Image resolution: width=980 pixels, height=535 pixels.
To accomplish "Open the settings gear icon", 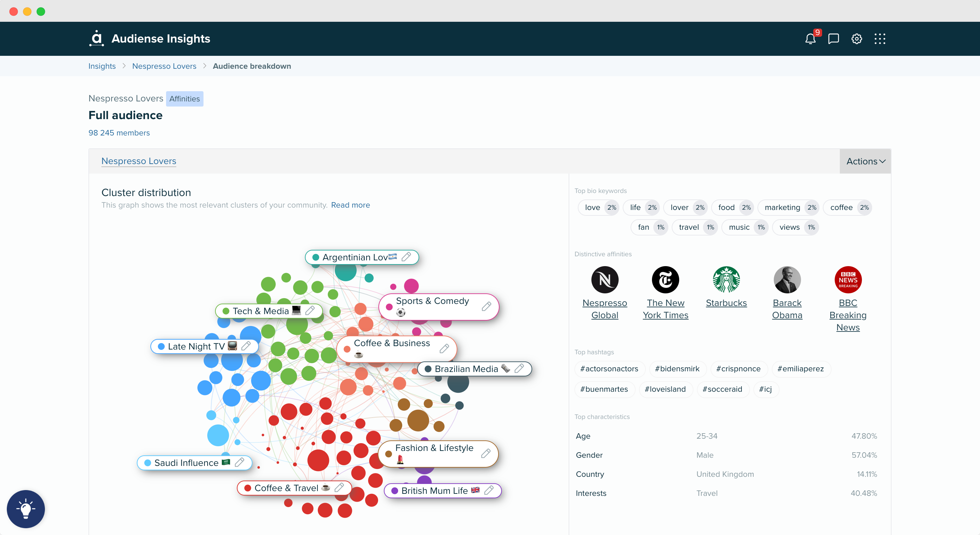I will [856, 38].
